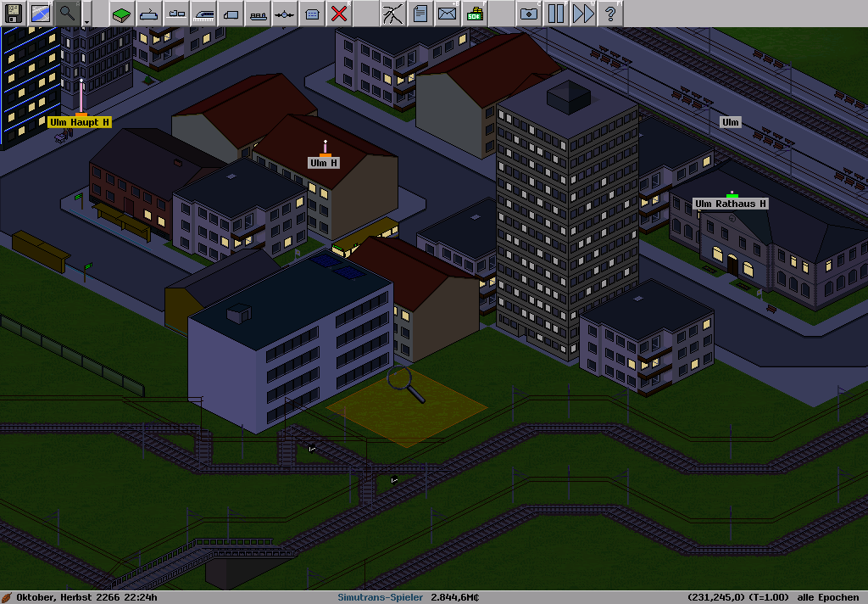Screen dimensions: 868x604
Task: Toggle fast forward mode
Action: [583, 13]
